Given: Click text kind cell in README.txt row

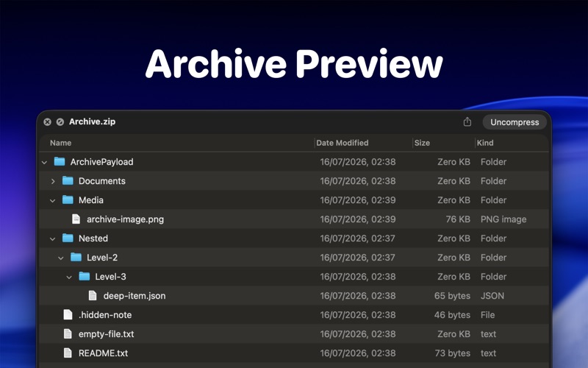Looking at the screenshot, I should point(488,353).
